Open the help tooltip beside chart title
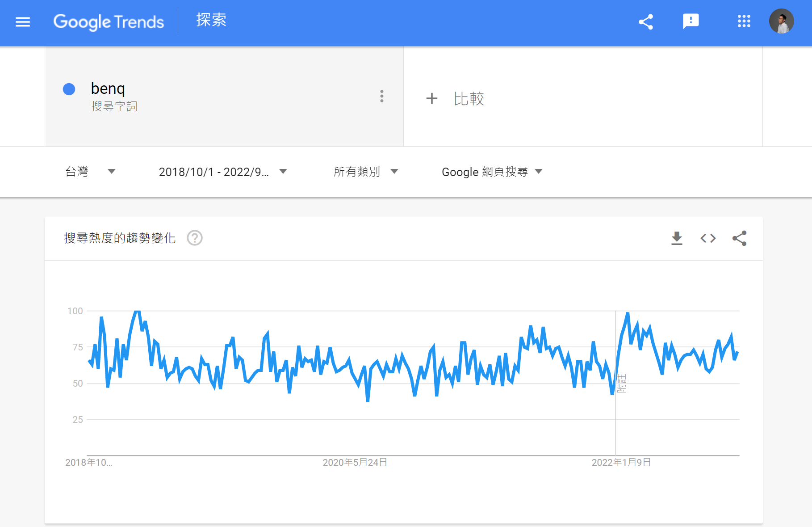The width and height of the screenshot is (812, 527). click(195, 238)
